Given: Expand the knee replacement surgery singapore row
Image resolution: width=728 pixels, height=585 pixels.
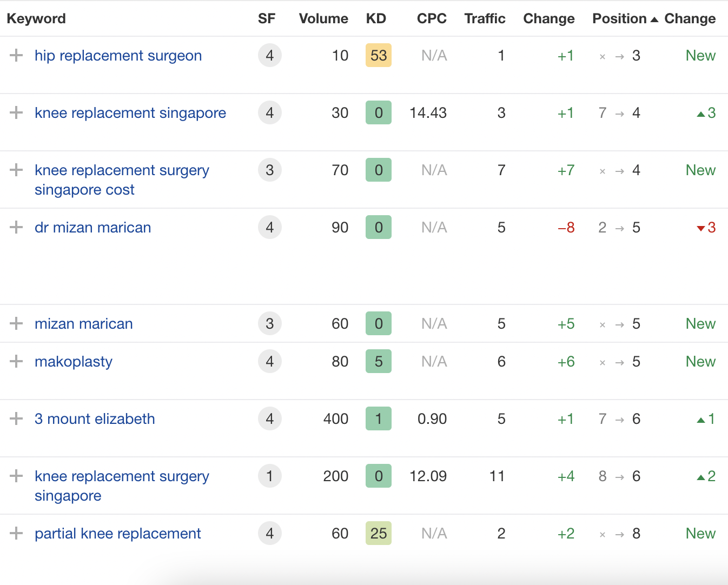Looking at the screenshot, I should [x=16, y=476].
